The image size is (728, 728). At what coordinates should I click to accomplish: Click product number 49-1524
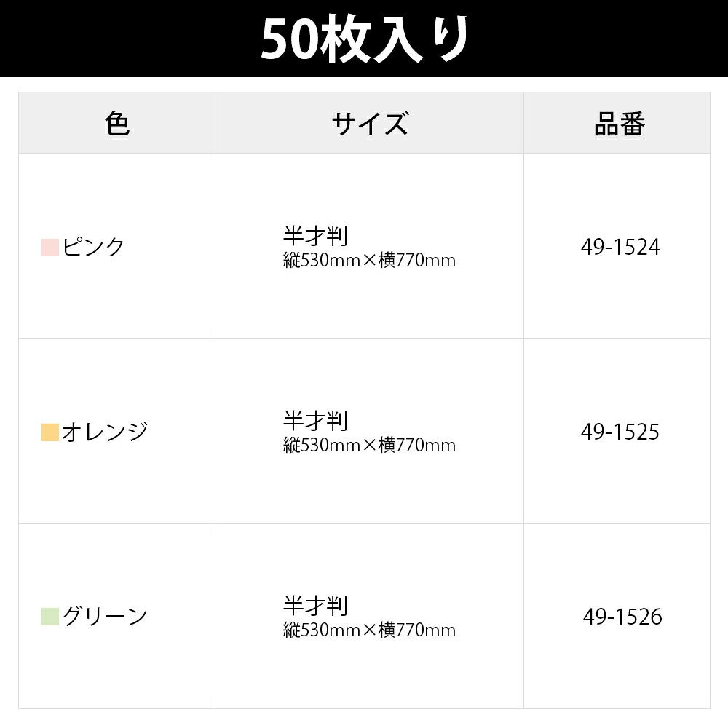620,247
